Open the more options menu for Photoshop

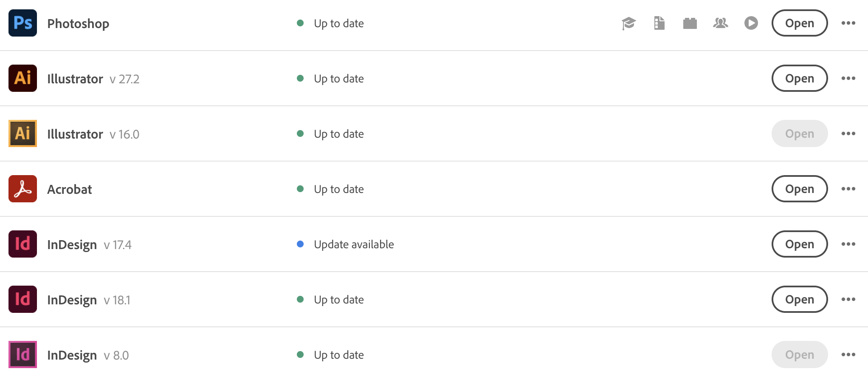(x=848, y=23)
